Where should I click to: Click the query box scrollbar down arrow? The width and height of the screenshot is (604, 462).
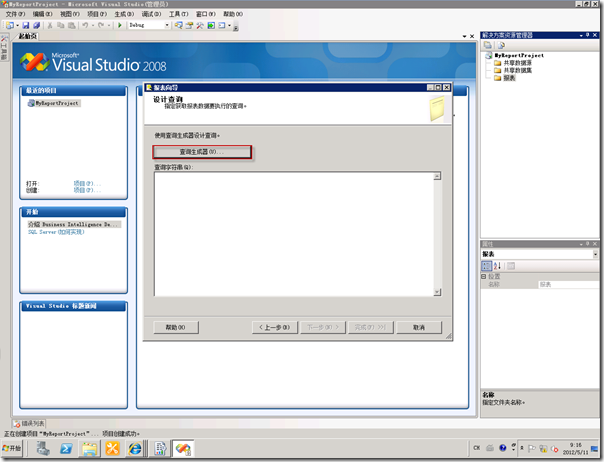tap(437, 292)
